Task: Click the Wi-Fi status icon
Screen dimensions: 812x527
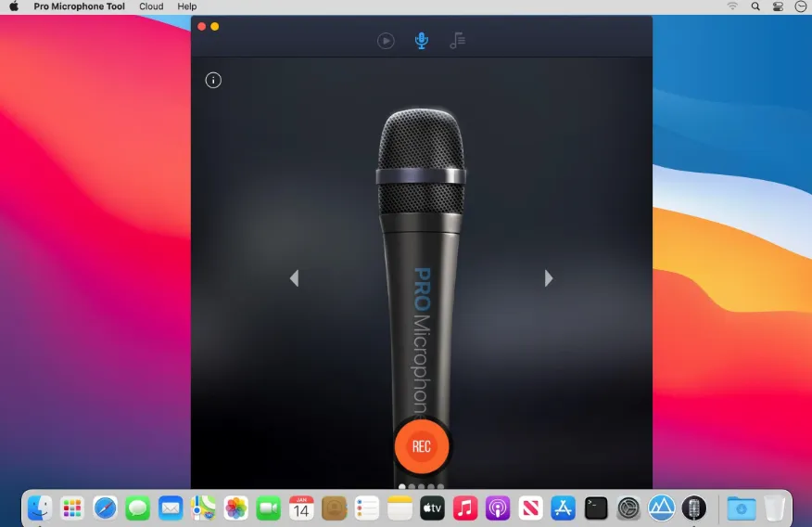Action: 732,6
